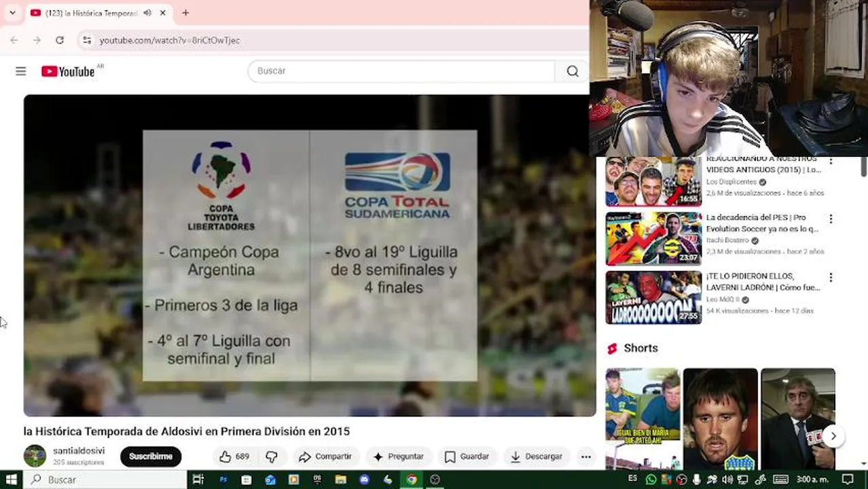
Task: Open the middle Short with the long-haired player
Action: pyautogui.click(x=721, y=418)
